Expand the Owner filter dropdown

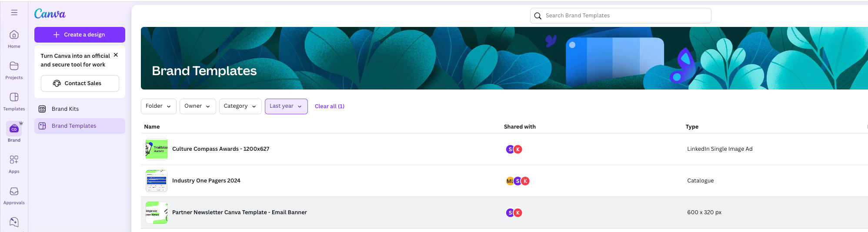tap(197, 106)
